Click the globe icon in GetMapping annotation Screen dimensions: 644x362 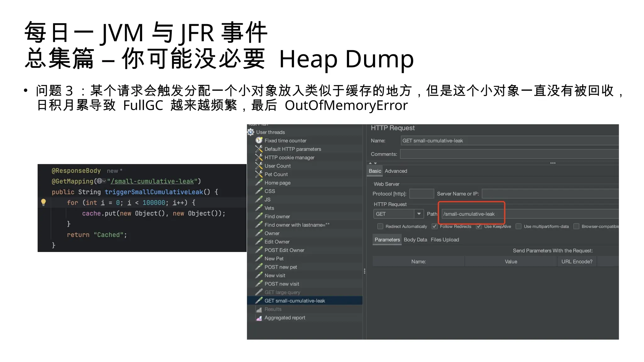point(100,181)
